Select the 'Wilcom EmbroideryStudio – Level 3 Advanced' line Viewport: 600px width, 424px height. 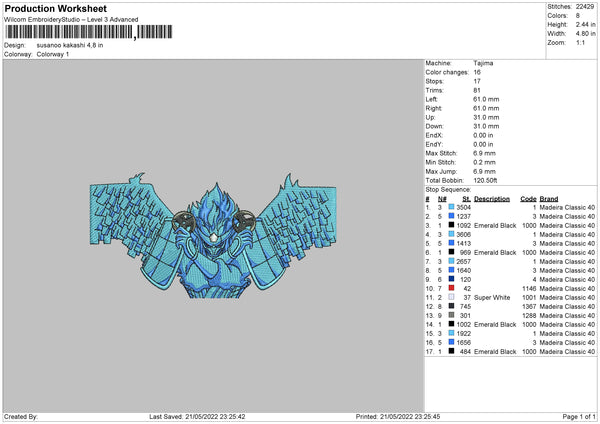71,20
